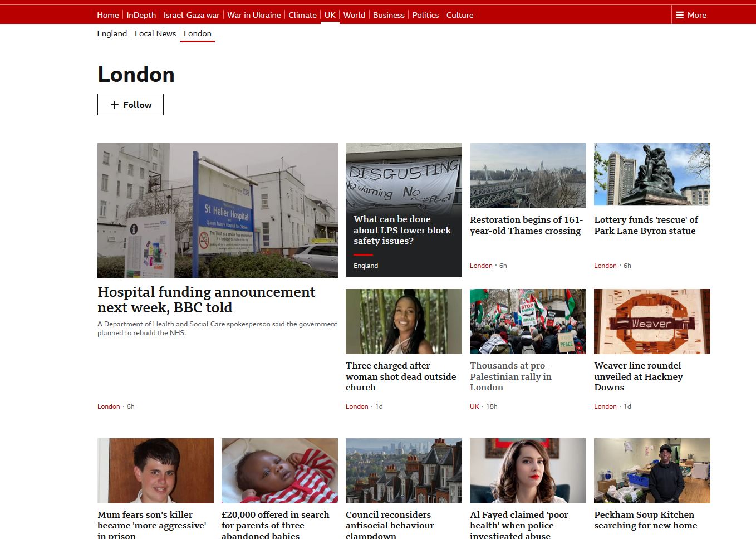Click the pro-Palestinian rally headline
The image size is (756, 539).
tap(510, 376)
